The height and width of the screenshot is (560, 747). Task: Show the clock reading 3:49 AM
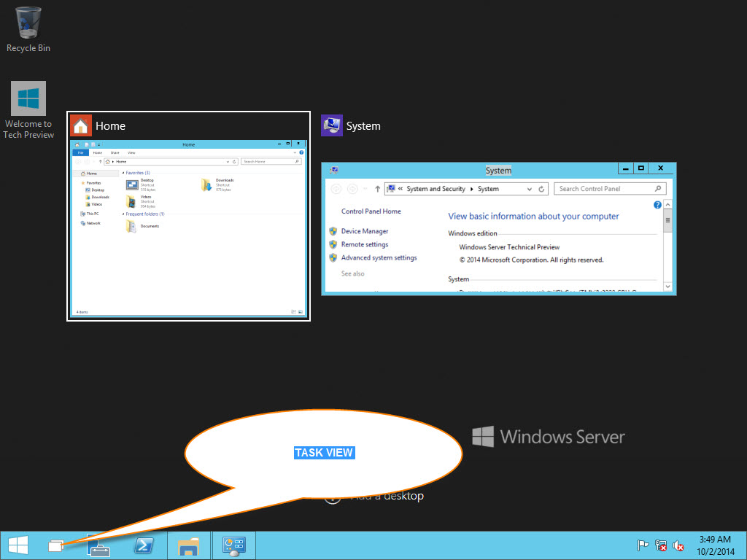click(715, 540)
